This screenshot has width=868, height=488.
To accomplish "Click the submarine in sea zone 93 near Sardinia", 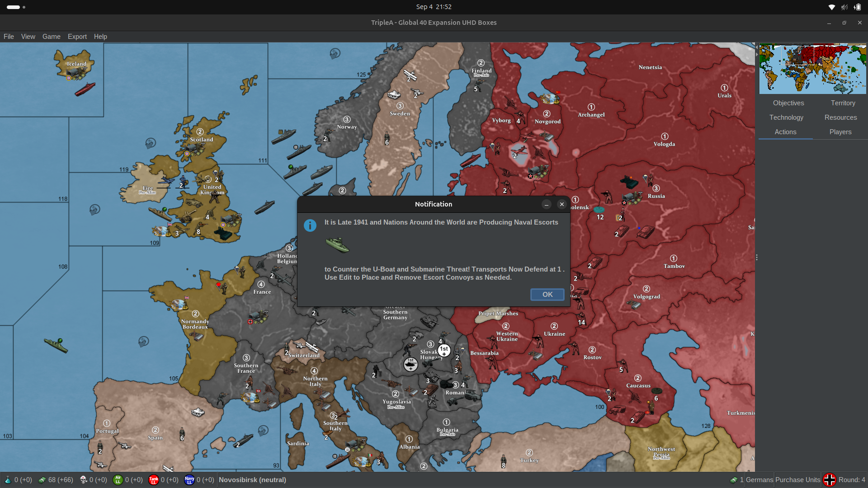I will (x=243, y=441).
